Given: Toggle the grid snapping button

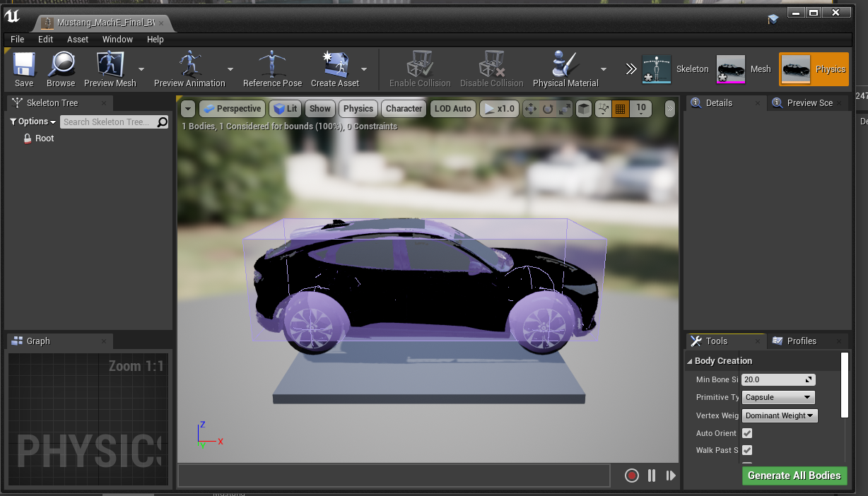Looking at the screenshot, I should (621, 109).
